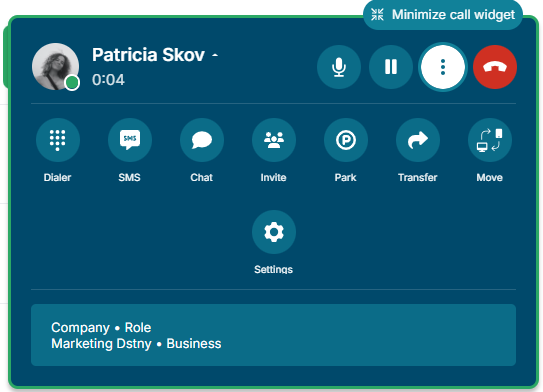The width and height of the screenshot is (543, 392).
Task: Open Chat with the caller
Action: [202, 140]
